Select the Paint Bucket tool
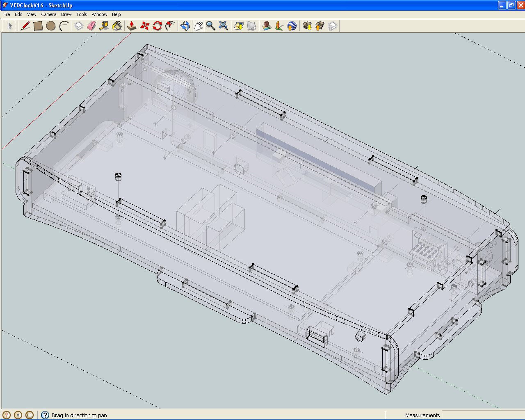Screen dimensions: 525x420 (117, 26)
